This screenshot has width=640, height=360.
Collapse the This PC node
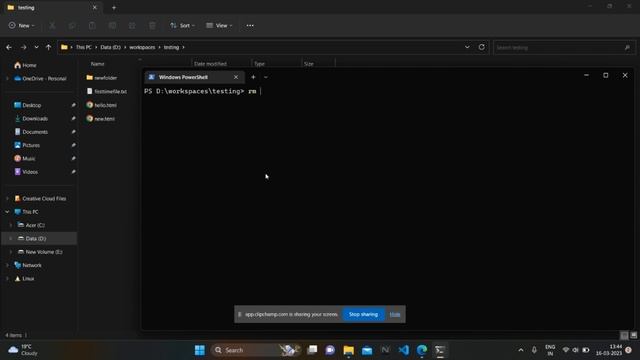7,212
